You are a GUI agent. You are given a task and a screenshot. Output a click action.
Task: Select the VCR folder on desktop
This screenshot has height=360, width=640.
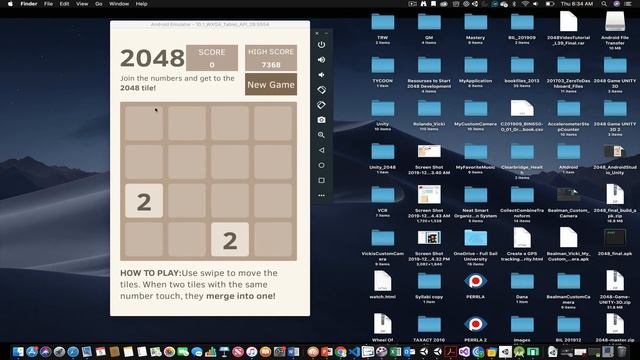[382, 195]
